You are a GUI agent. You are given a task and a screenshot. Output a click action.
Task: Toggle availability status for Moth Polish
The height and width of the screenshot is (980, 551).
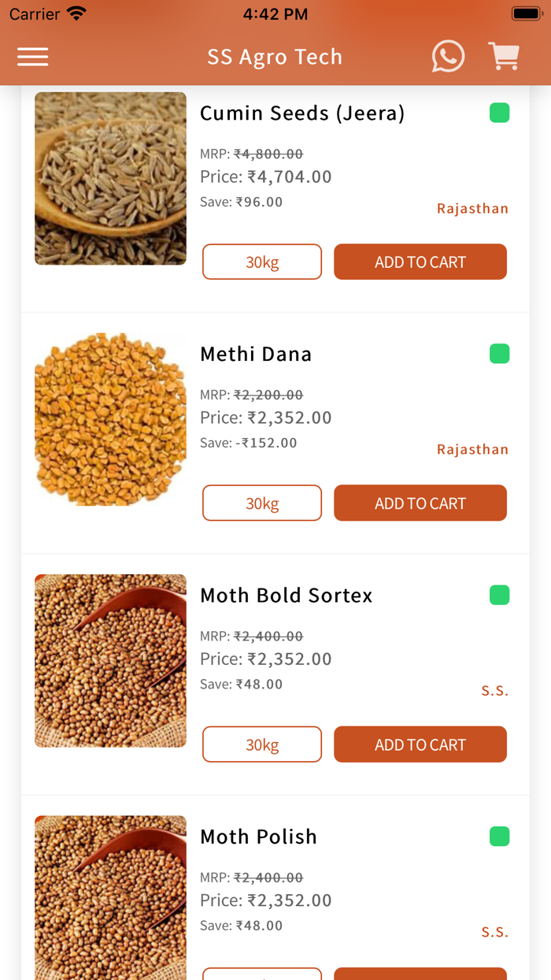[499, 837]
